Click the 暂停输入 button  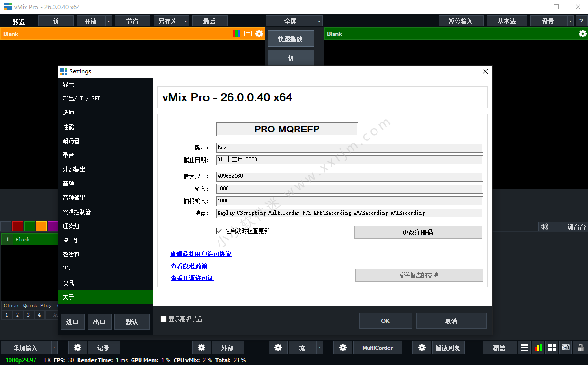(x=461, y=21)
